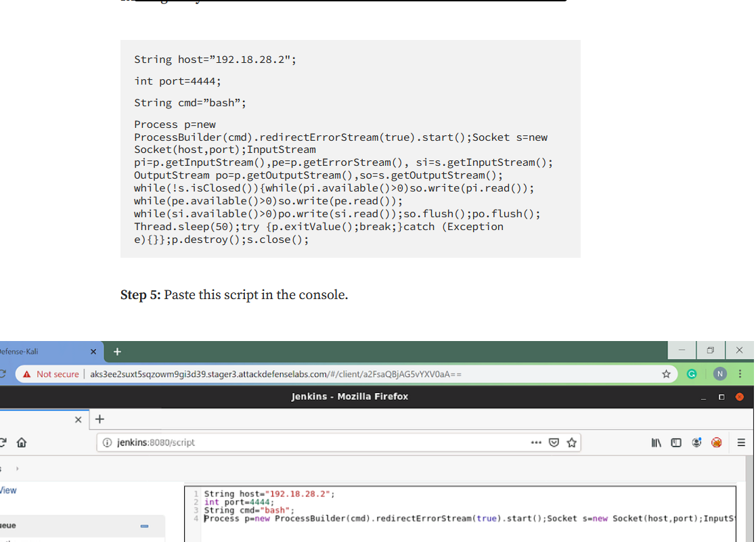Click line number 4 in script editor
The width and height of the screenshot is (756, 542).
point(196,518)
